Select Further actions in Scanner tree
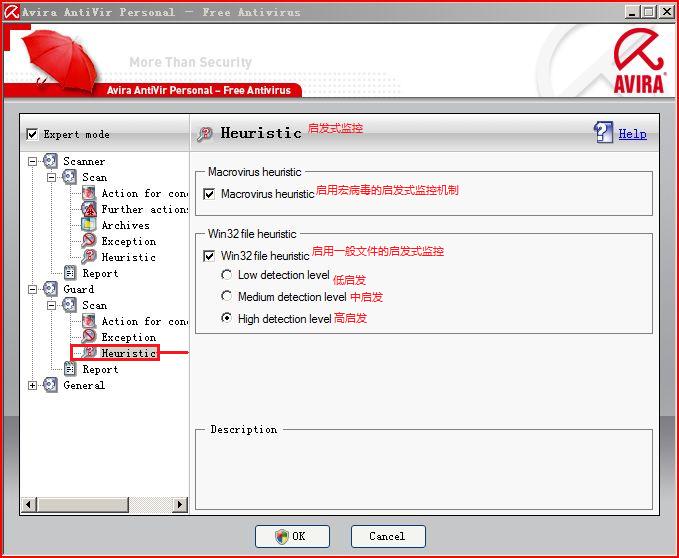The width and height of the screenshot is (679, 558). tap(145, 209)
